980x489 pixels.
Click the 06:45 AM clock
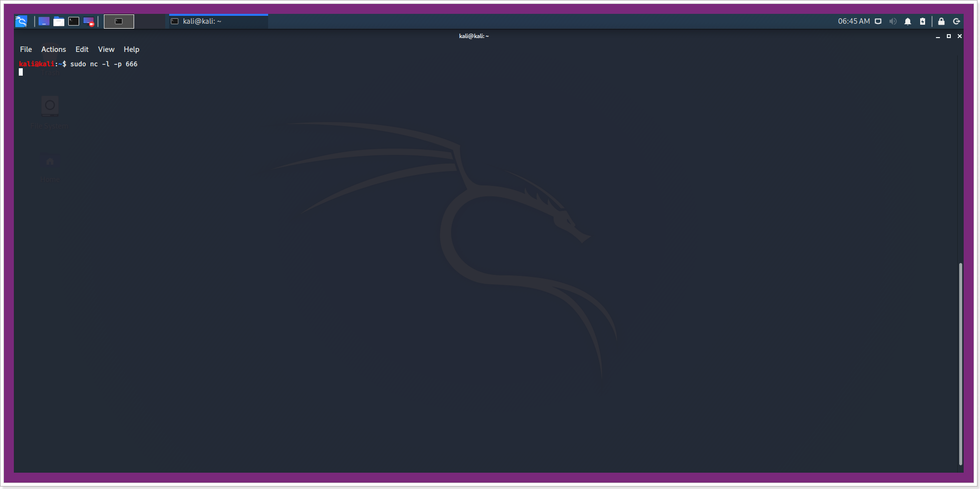pos(854,21)
